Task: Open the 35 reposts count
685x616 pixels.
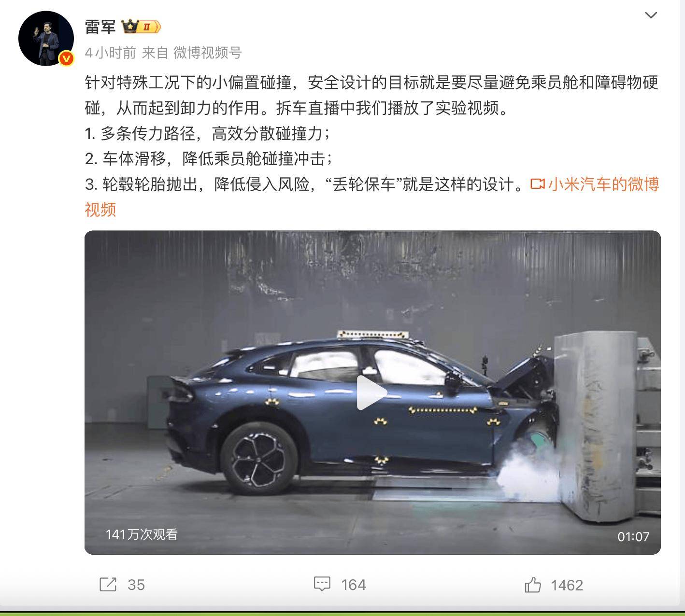Action: pyautogui.click(x=136, y=585)
